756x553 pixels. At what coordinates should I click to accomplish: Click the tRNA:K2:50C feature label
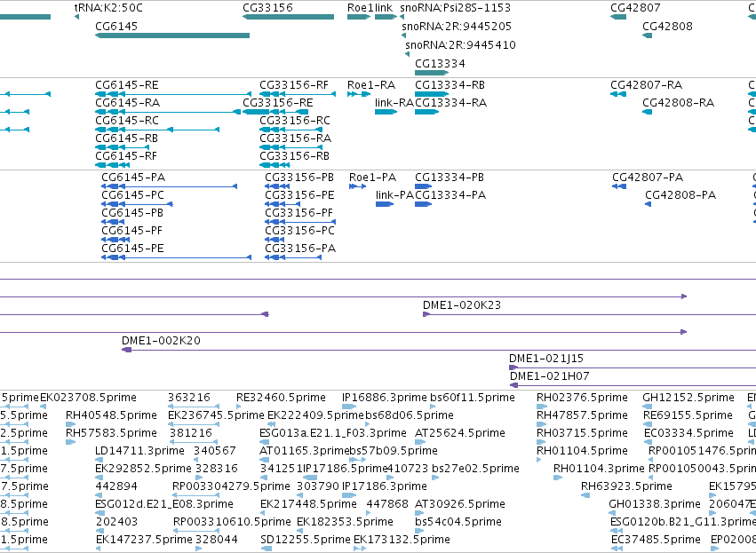108,8
